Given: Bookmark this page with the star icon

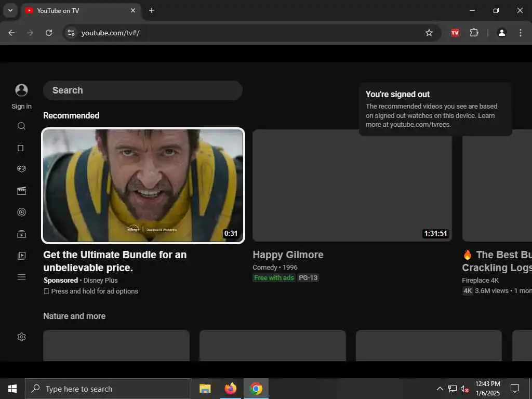Looking at the screenshot, I should (x=429, y=33).
